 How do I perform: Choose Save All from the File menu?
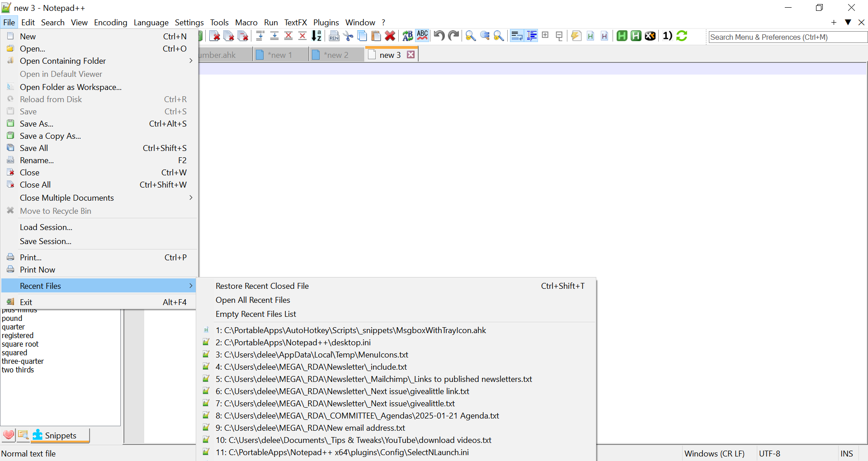coord(99,148)
